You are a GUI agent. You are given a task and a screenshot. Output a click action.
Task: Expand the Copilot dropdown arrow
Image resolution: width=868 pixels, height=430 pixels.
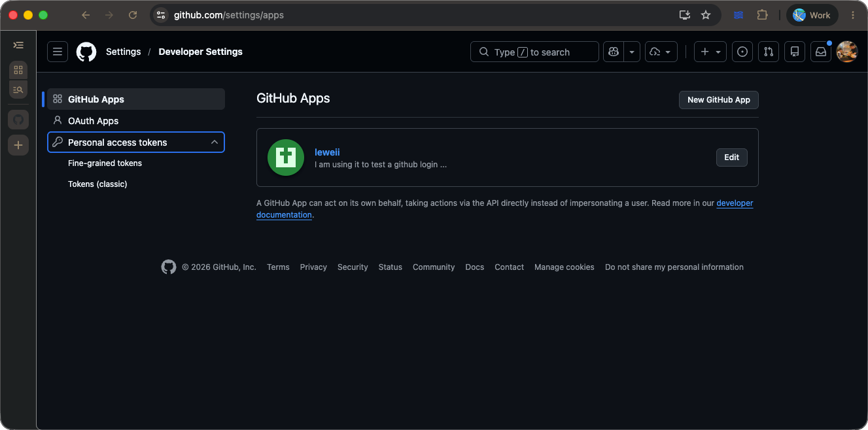[x=632, y=52]
